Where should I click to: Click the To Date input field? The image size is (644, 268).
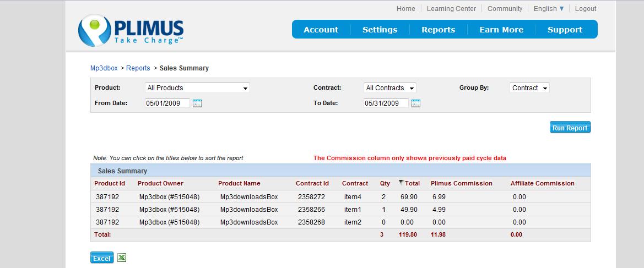[386, 103]
